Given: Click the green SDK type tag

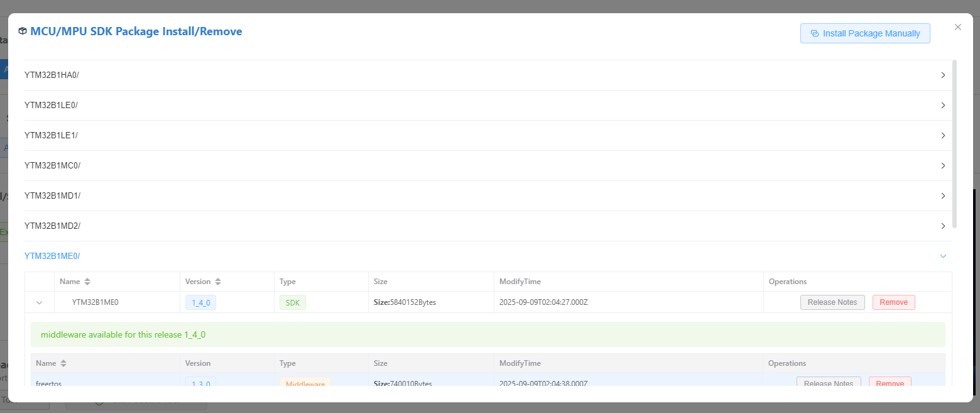Looking at the screenshot, I should (292, 302).
